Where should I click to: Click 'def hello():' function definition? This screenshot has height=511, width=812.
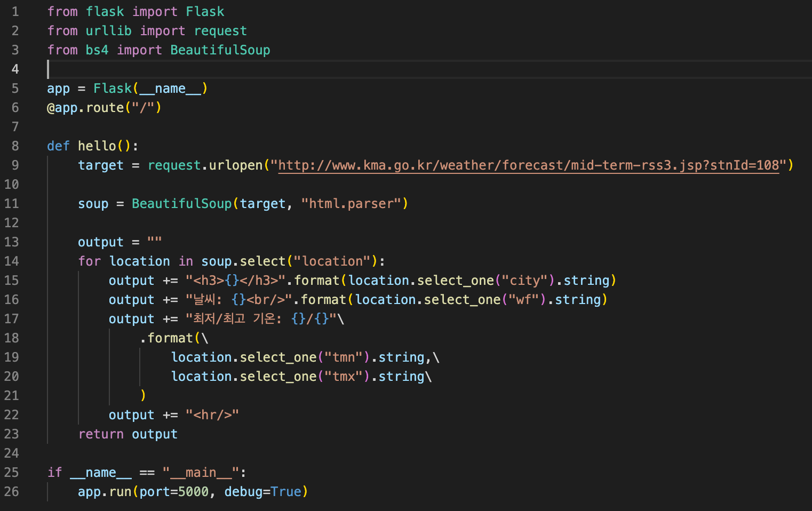93,146
